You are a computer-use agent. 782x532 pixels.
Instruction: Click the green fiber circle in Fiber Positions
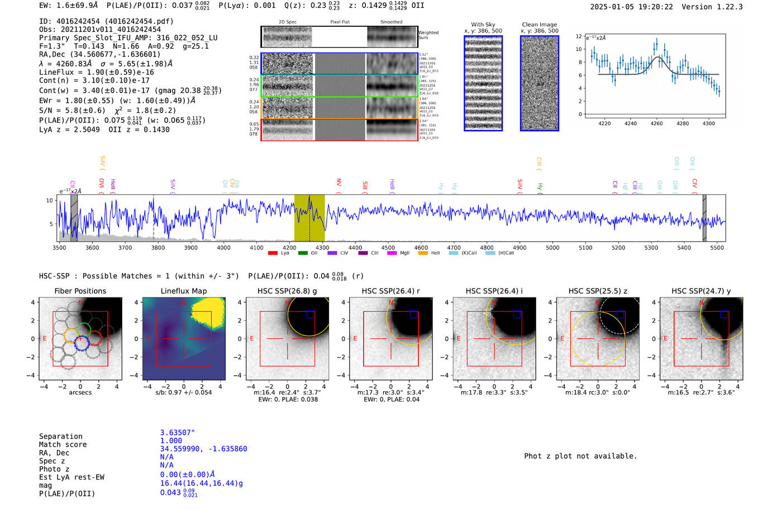click(x=83, y=329)
